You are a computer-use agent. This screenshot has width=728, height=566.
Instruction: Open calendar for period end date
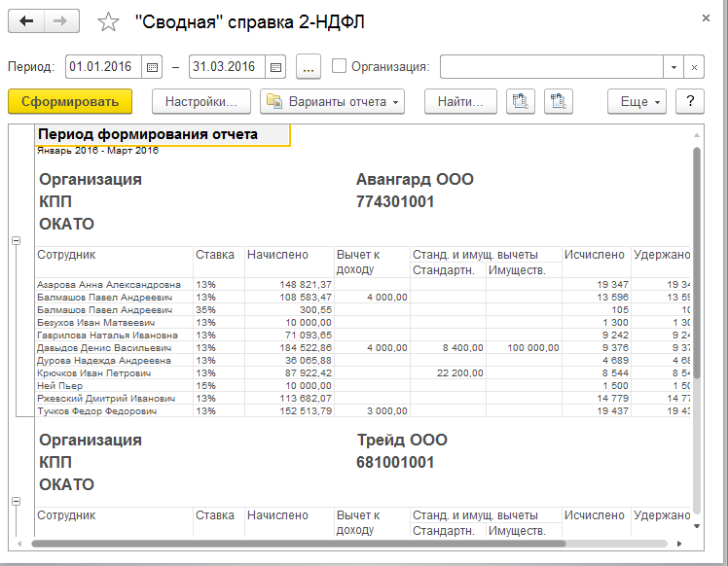275,67
